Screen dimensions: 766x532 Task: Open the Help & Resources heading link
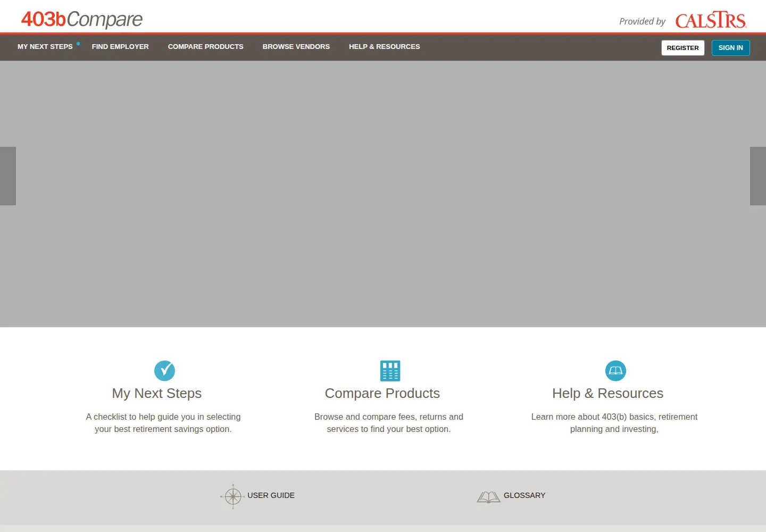(608, 393)
